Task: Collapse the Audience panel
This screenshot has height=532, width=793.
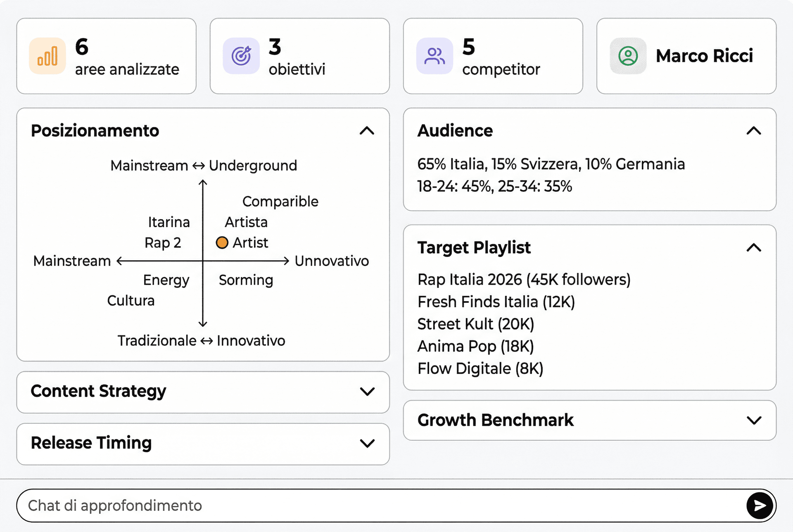Action: pos(753,131)
